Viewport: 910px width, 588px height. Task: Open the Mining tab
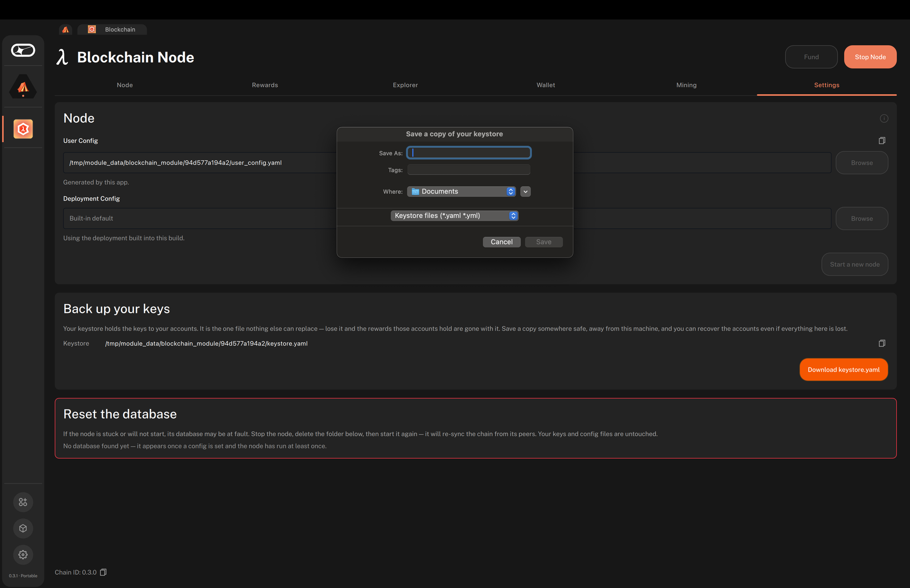point(686,85)
